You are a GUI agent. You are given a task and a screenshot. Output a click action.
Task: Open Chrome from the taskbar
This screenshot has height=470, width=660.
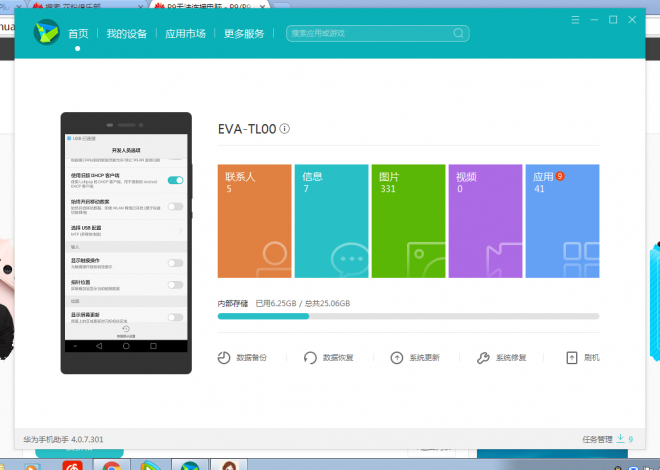click(x=112, y=465)
